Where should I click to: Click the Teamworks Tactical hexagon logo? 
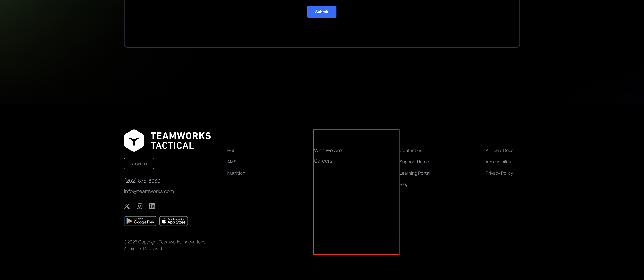pos(134,140)
